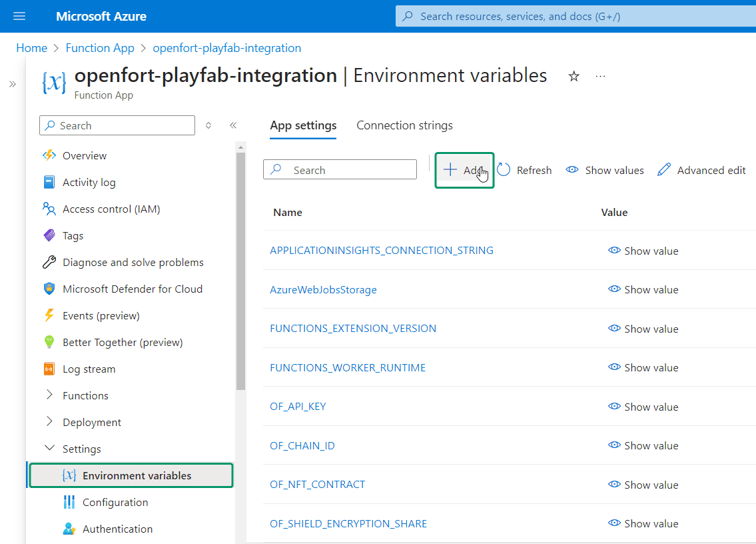Click the Tags sidebar icon
Viewport: 756px width, 544px height.
50,235
